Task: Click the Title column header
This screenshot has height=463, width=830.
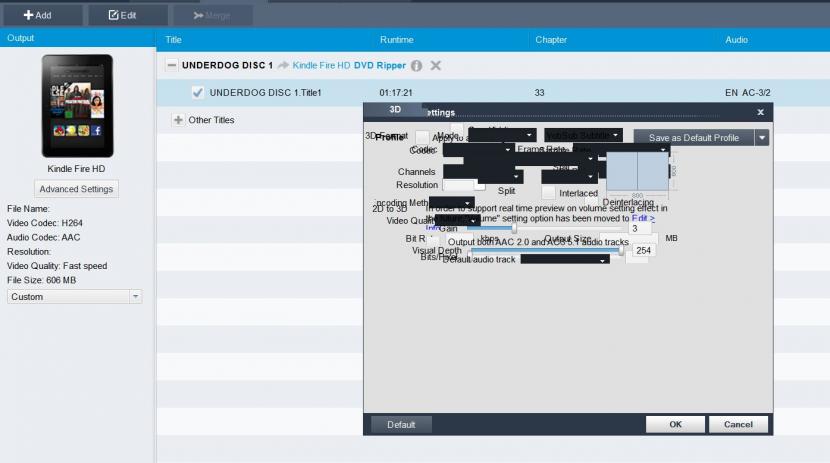Action: click(x=173, y=40)
